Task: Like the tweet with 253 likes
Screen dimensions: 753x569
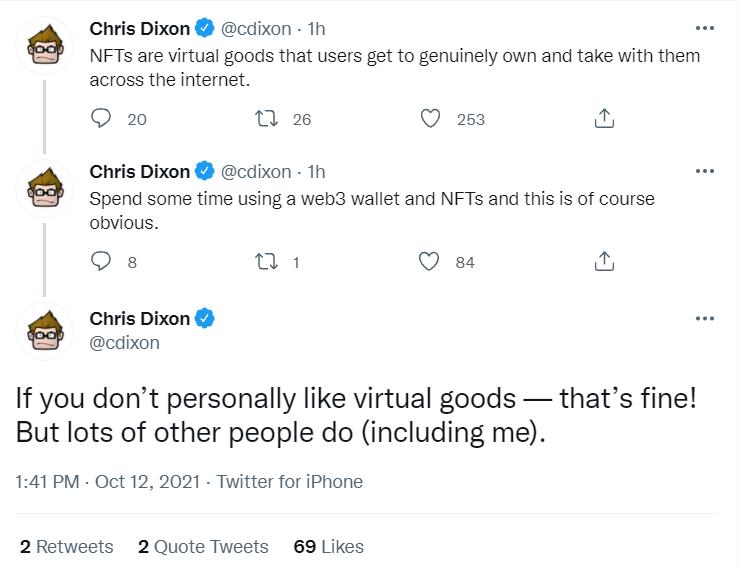Action: pos(431,119)
